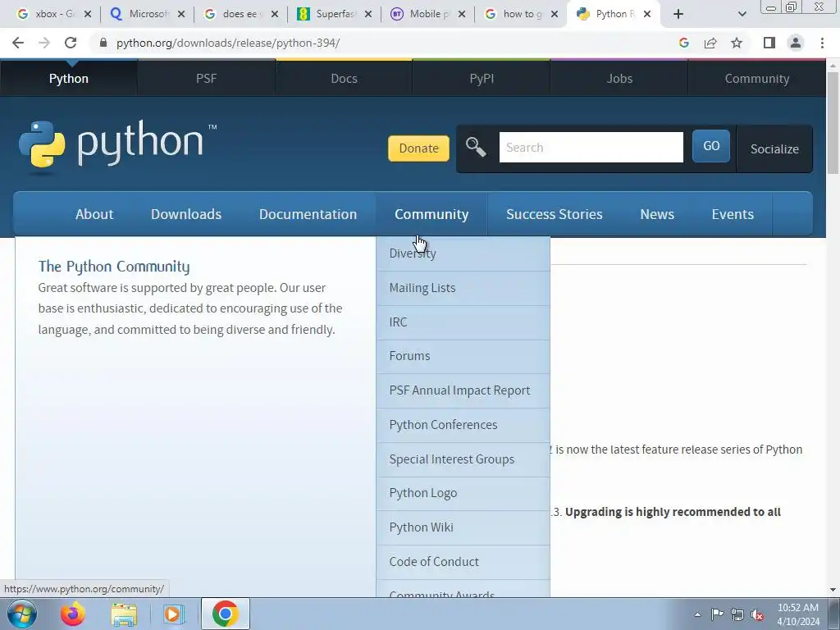Select Forums in the Community dropdown
The image size is (840, 630).
point(463,356)
